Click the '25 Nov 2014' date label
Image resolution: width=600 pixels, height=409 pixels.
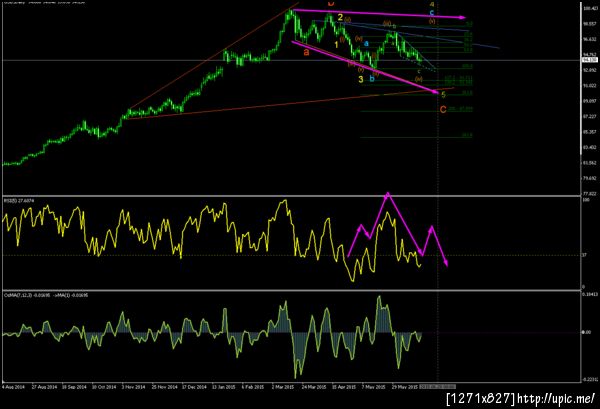click(165, 387)
